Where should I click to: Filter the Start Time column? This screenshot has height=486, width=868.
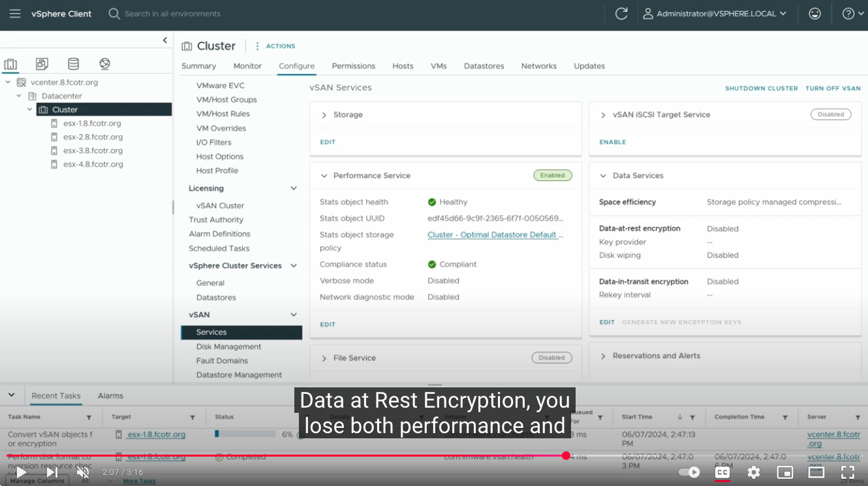click(x=692, y=417)
